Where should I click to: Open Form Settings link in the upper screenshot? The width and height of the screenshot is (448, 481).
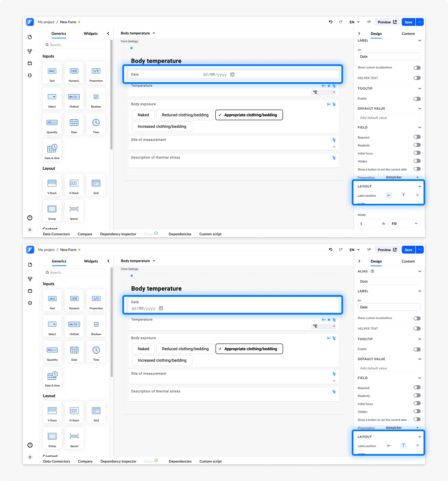coord(129,42)
